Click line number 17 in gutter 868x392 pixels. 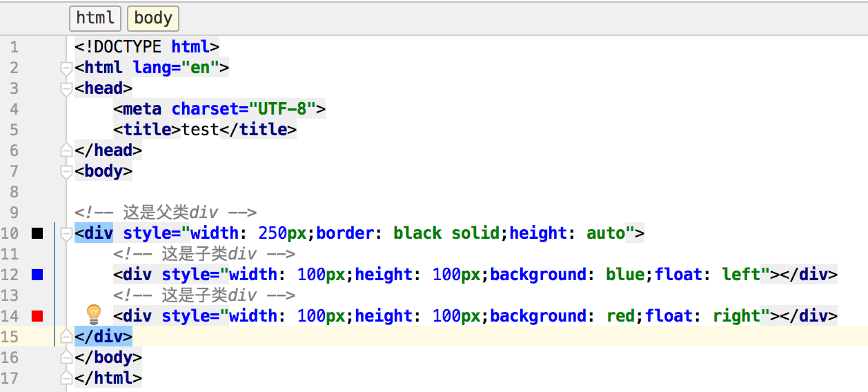(x=10, y=378)
